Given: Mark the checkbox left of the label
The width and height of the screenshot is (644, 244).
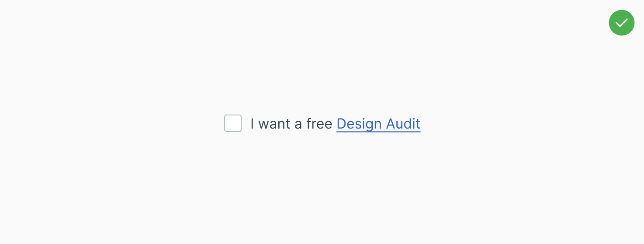Looking at the screenshot, I should (233, 123).
